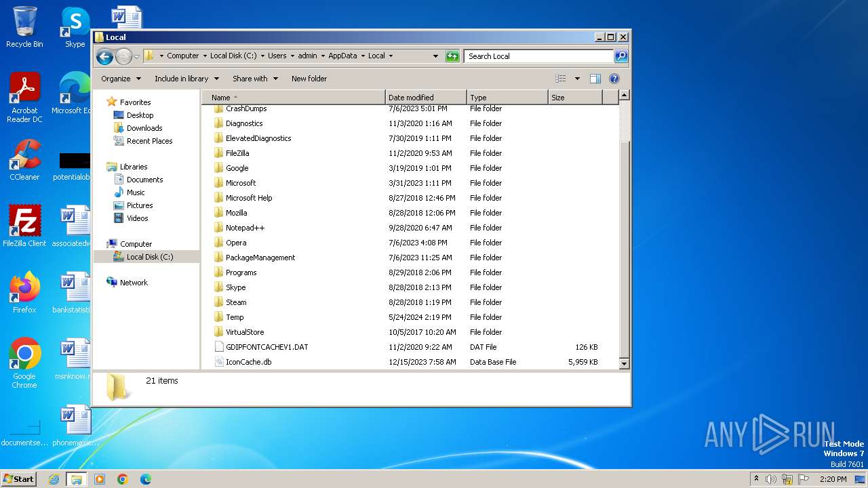Expand subfolders arrow after Users breadcrumb
The image size is (868, 488).
(292, 56)
